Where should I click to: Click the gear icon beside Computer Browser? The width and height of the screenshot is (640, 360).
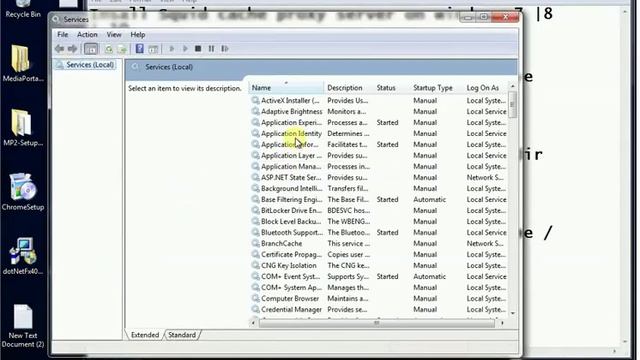coord(256,298)
